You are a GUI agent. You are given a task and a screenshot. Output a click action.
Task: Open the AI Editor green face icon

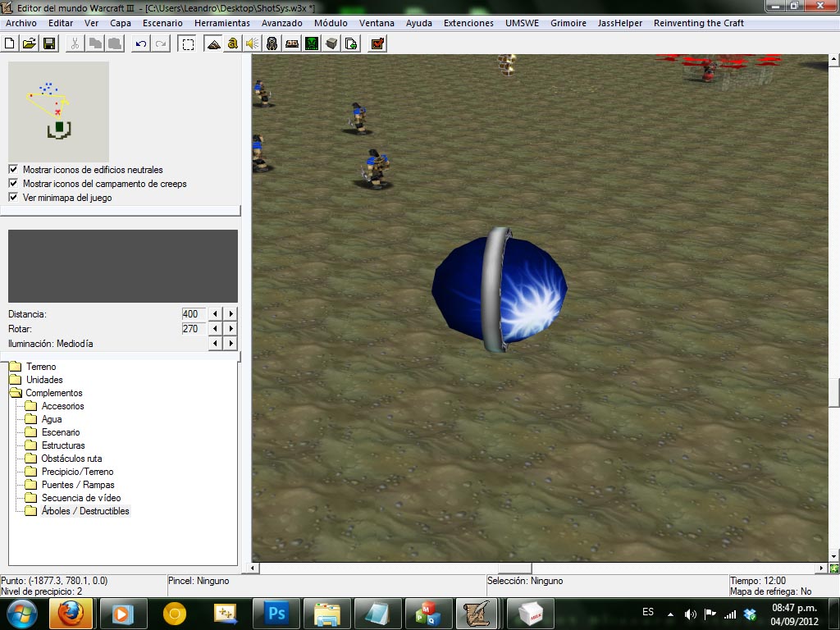point(312,44)
